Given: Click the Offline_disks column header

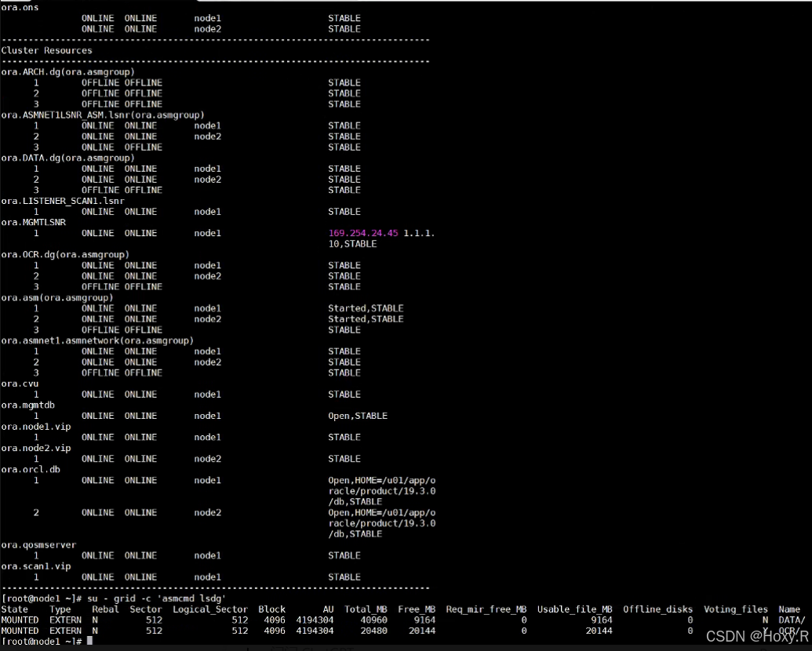Looking at the screenshot, I should [x=657, y=609].
